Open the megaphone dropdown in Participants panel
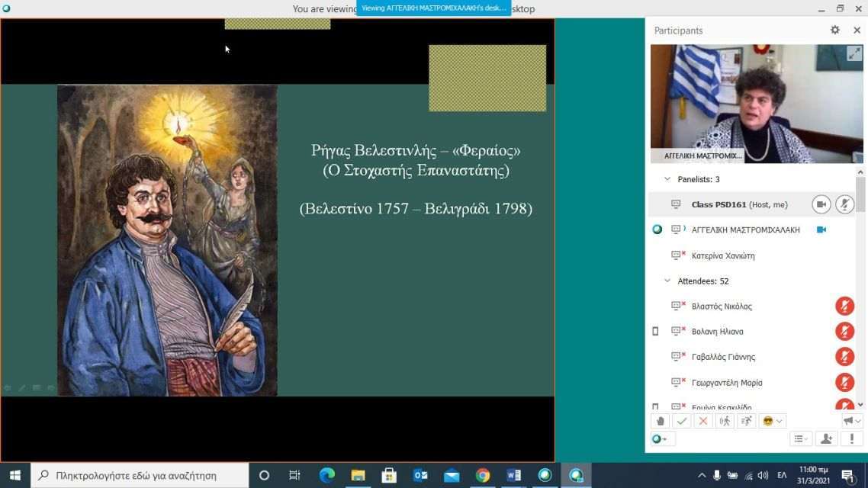Screen dimensions: 868x488 [x=851, y=421]
